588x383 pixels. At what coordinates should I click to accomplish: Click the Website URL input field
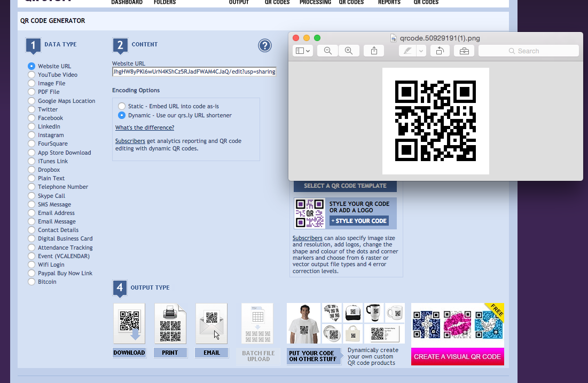(193, 71)
